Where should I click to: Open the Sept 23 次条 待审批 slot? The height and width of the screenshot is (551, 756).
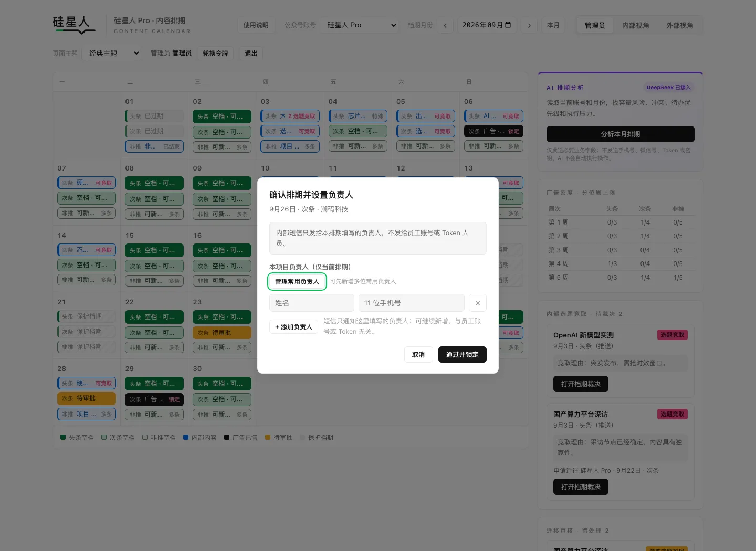(222, 333)
